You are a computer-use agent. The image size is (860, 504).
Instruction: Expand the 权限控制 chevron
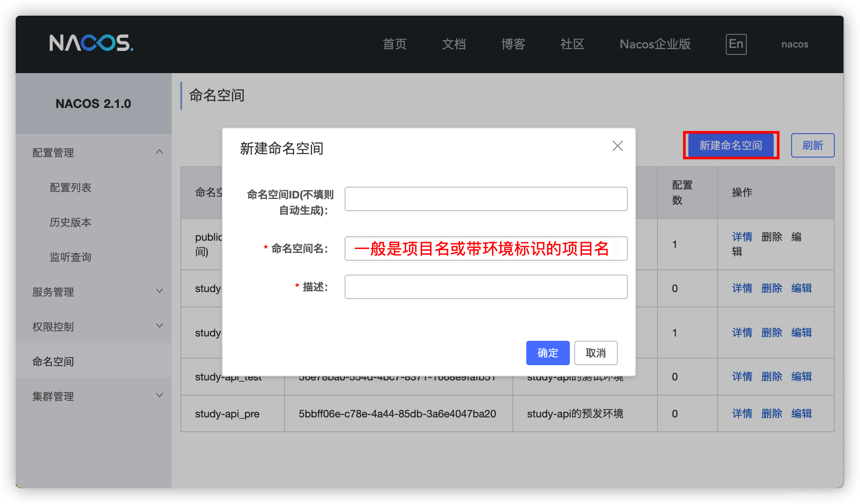point(159,326)
